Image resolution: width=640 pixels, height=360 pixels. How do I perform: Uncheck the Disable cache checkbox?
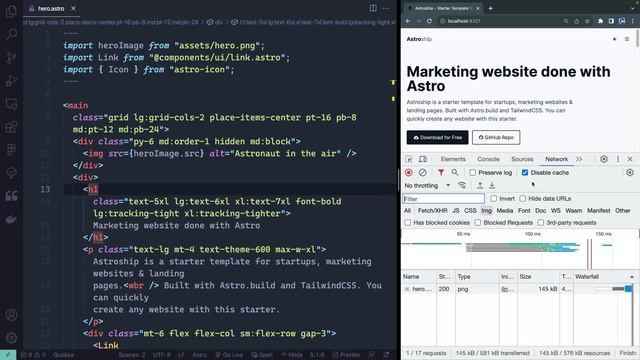(525, 173)
